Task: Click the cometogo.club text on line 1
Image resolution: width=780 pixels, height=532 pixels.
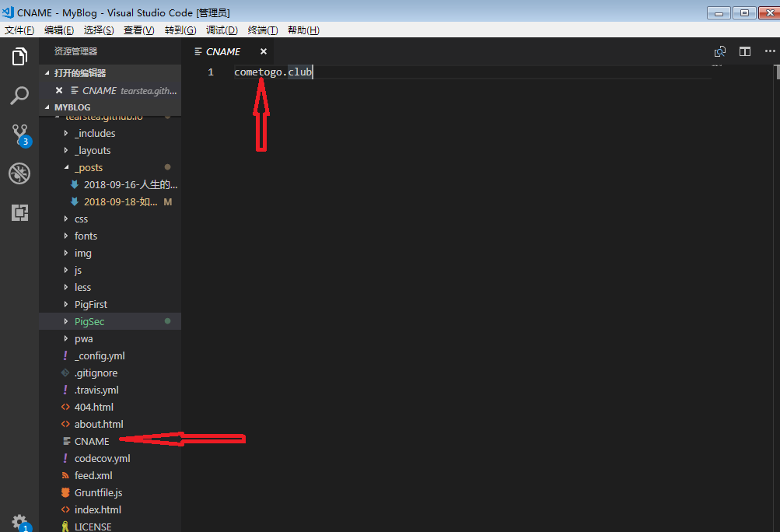Action: coord(273,72)
